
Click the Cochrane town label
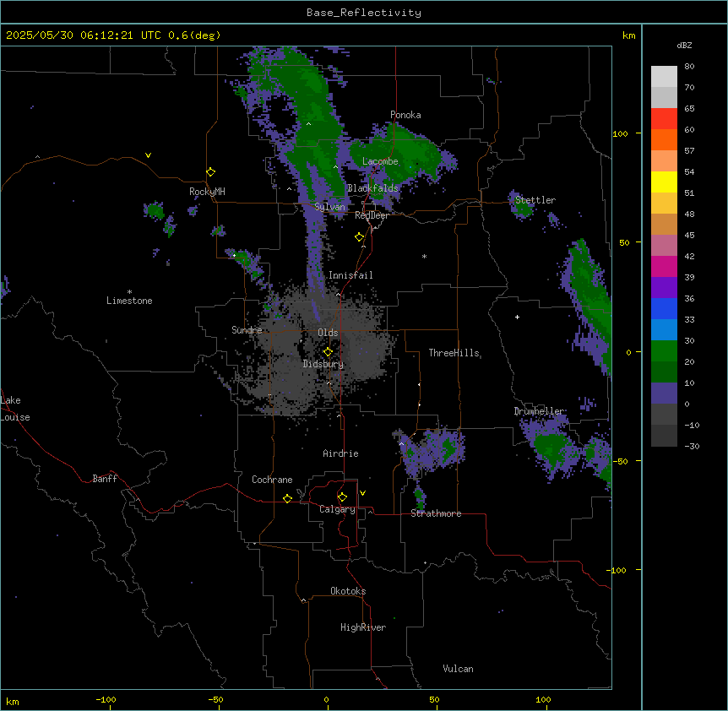point(272,480)
